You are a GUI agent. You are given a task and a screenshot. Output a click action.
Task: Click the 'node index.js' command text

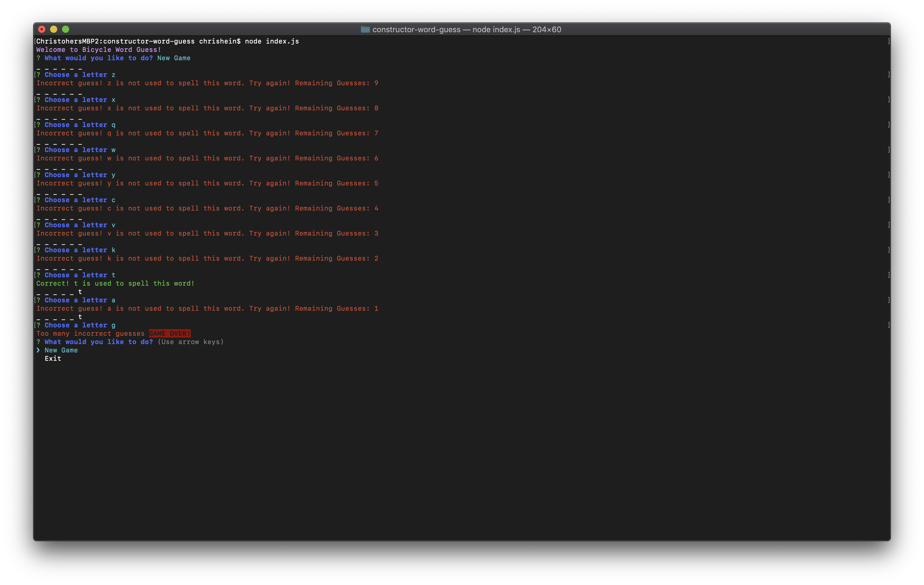click(272, 41)
